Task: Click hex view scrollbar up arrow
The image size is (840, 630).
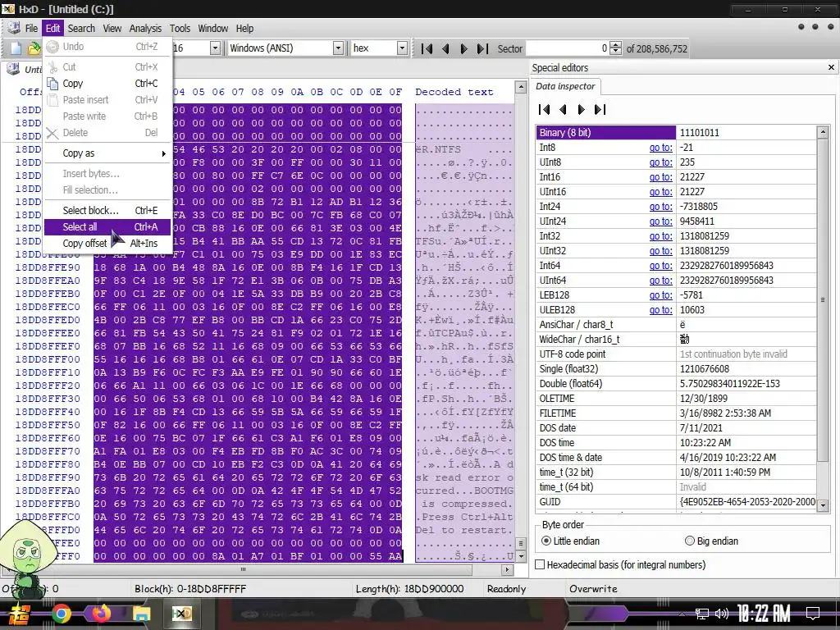Action: (x=520, y=87)
